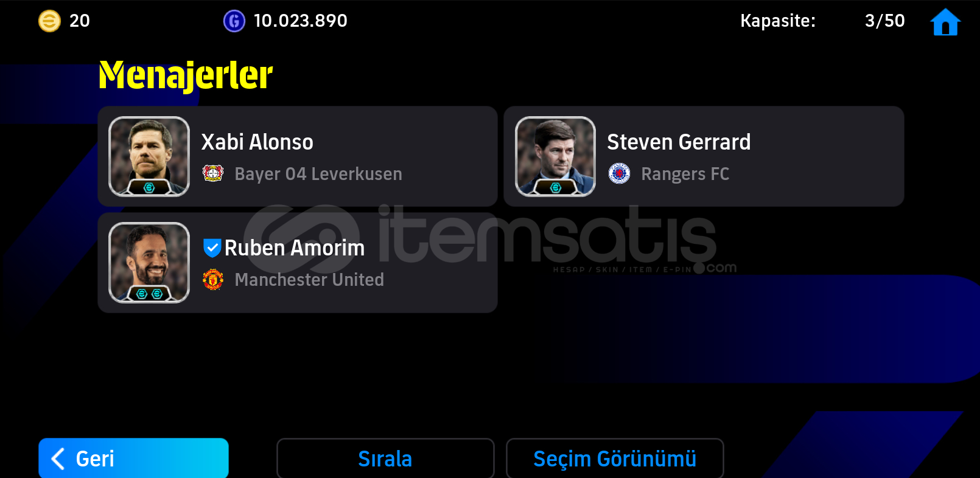Viewport: 980px width, 478px height.
Task: Tap the back arrow chevron on Geri
Action: 58,459
